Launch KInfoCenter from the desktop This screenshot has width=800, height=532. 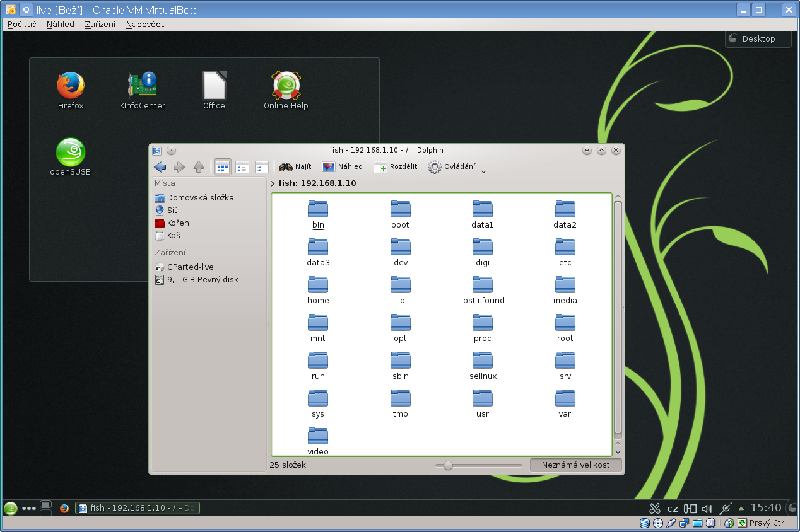click(x=143, y=91)
